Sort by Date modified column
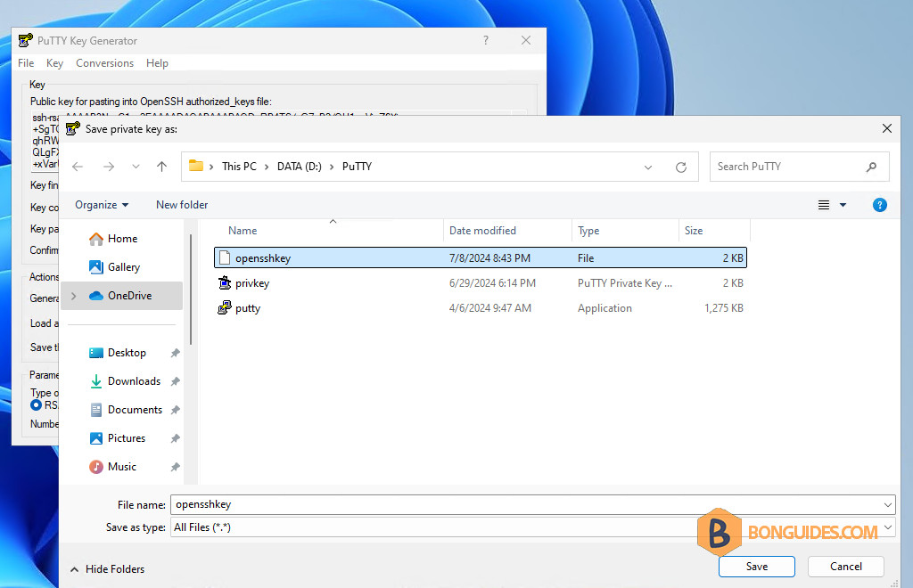913x588 pixels. [x=482, y=231]
